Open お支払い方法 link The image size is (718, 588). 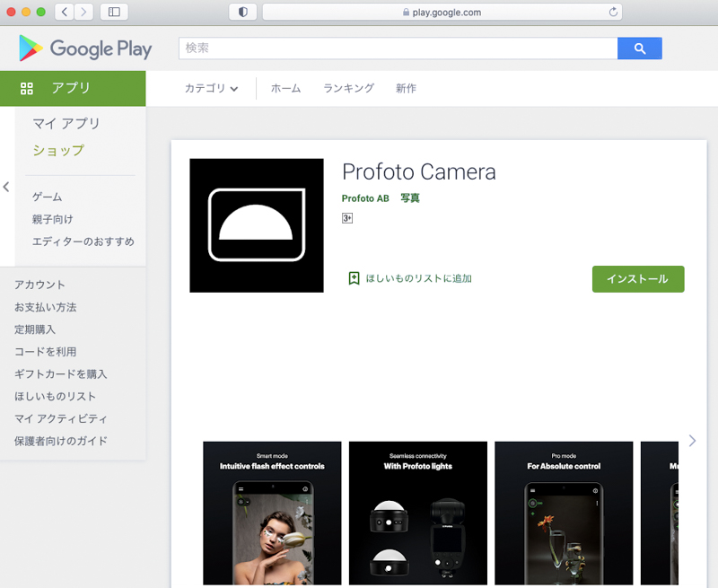[x=46, y=307]
